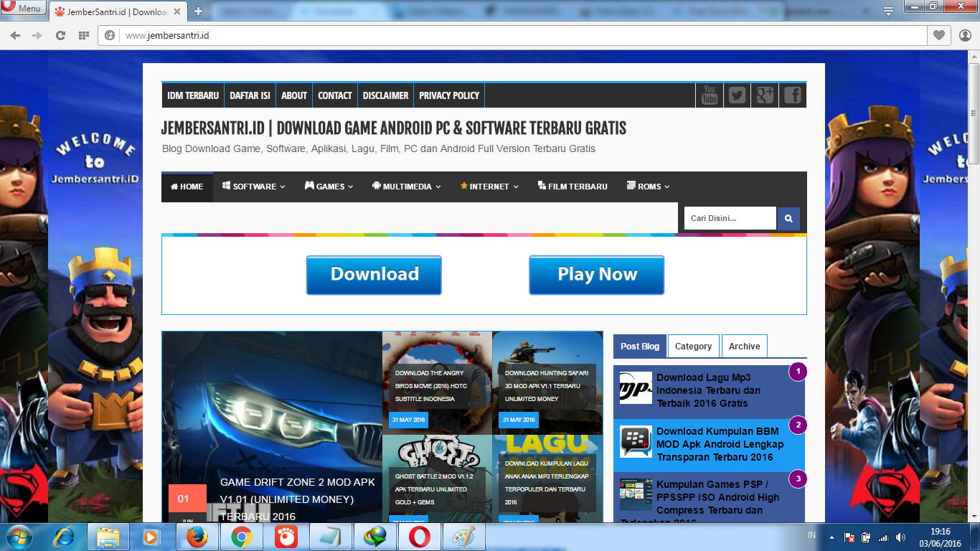Open the new tab plus button

tap(199, 11)
